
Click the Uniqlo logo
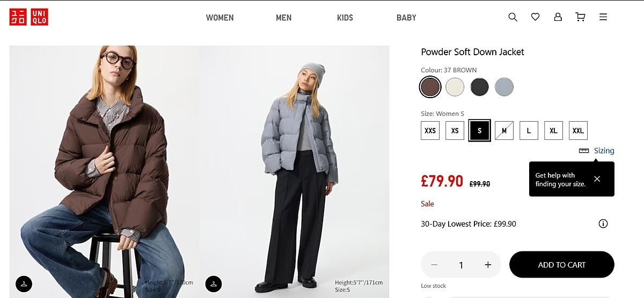pos(28,17)
